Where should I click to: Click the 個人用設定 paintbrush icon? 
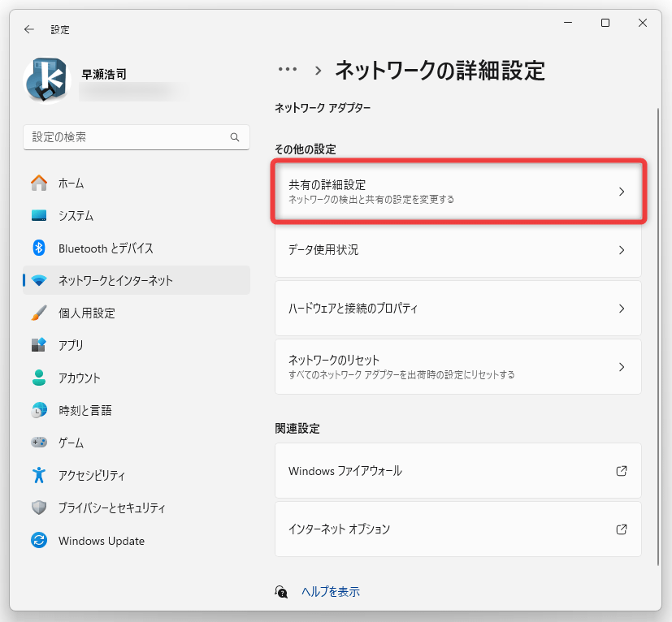pos(39,313)
